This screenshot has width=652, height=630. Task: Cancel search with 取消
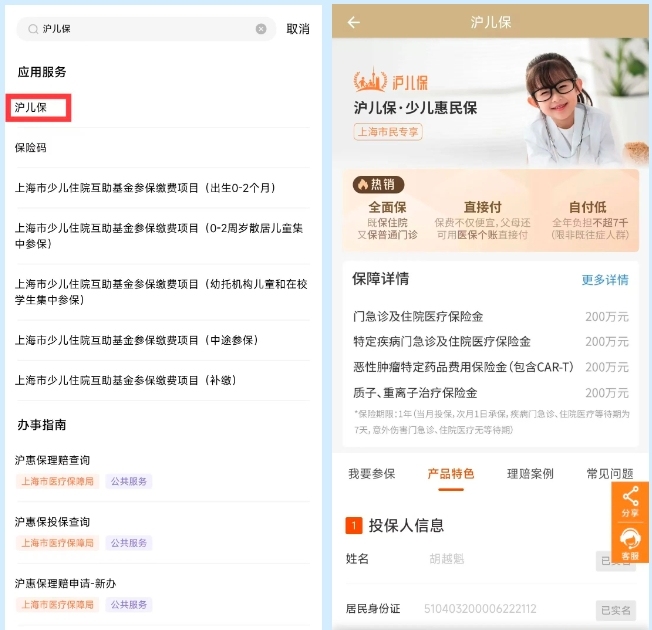pyautogui.click(x=298, y=29)
